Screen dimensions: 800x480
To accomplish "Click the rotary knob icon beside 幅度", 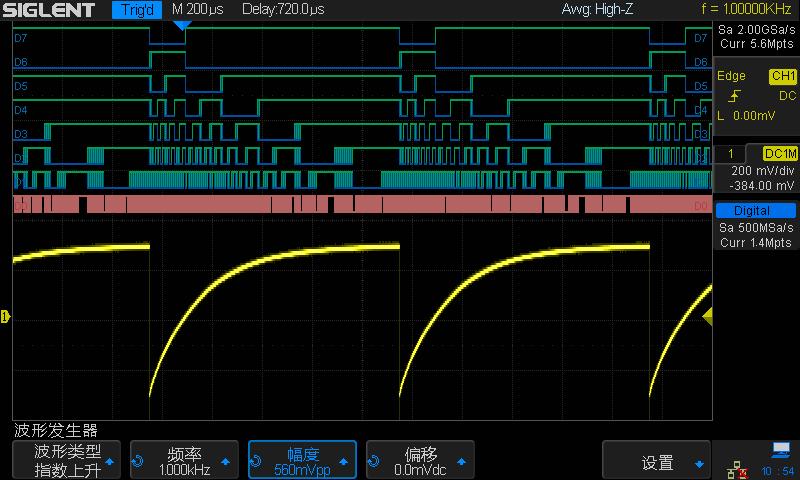I will coord(257,462).
